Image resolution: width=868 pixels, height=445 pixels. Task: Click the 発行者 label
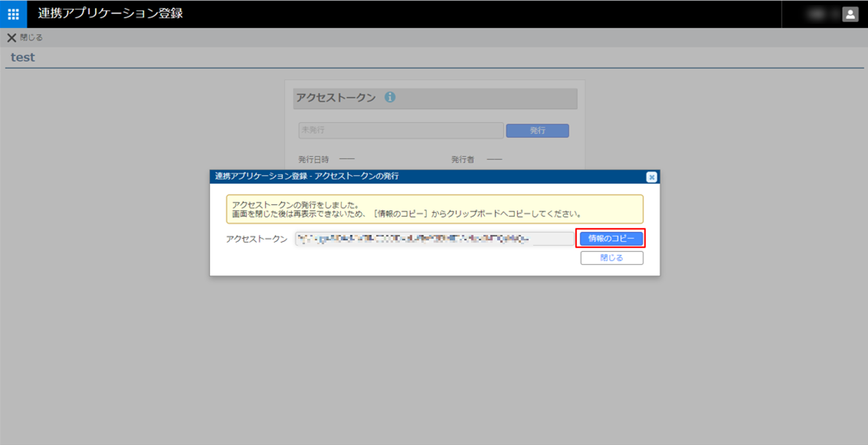[462, 159]
